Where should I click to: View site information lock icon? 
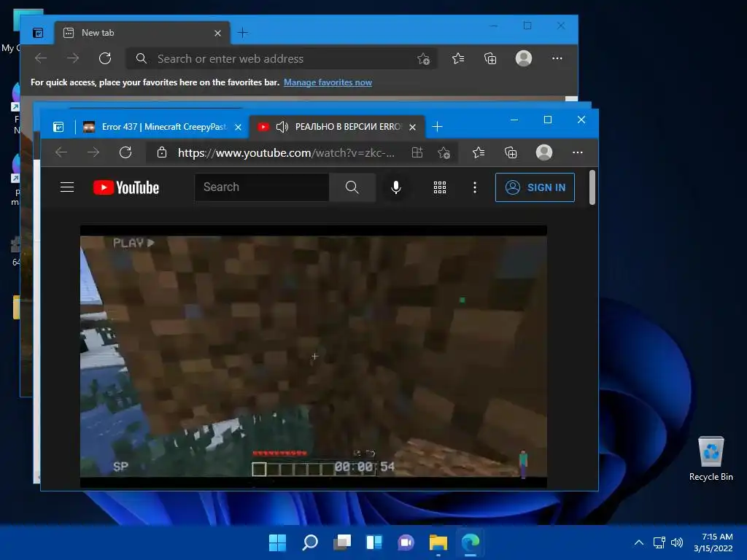(162, 152)
